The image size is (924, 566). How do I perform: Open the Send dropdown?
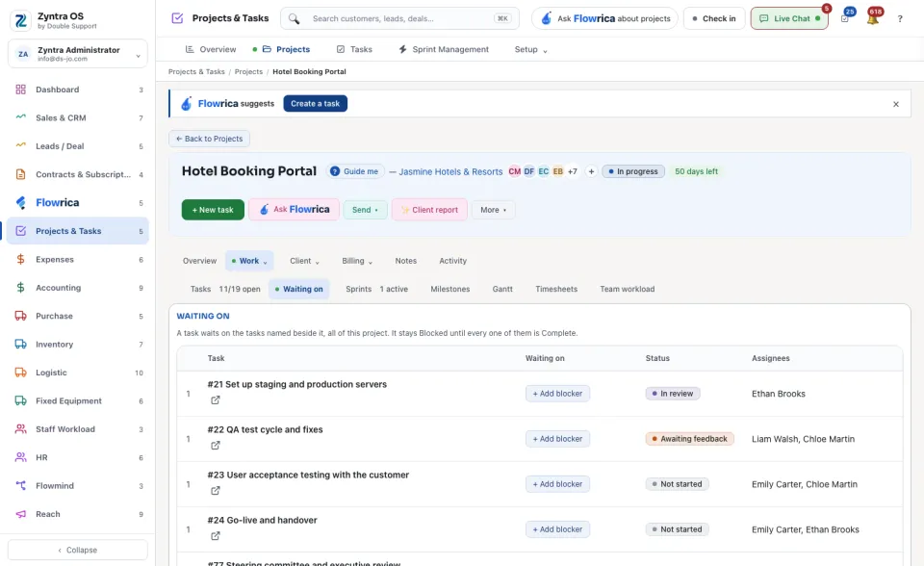[365, 210]
